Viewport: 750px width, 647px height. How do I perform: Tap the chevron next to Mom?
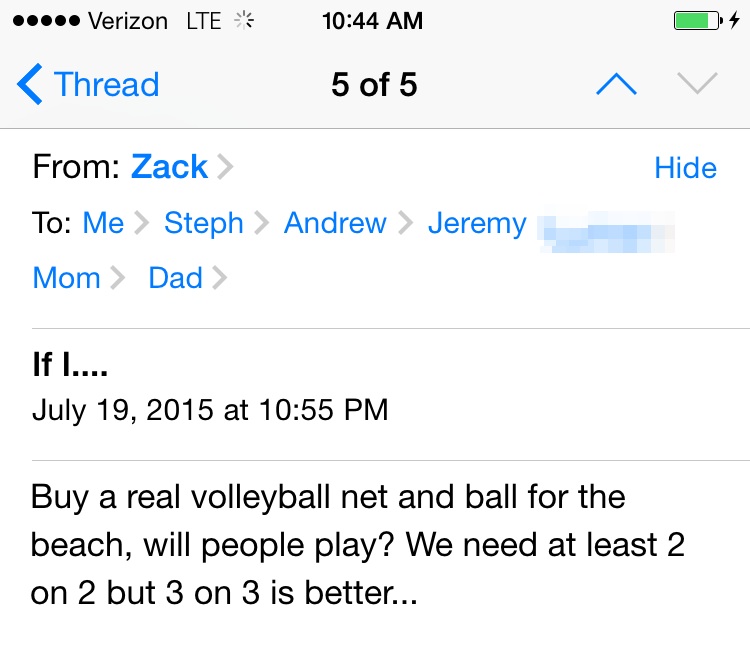click(118, 277)
